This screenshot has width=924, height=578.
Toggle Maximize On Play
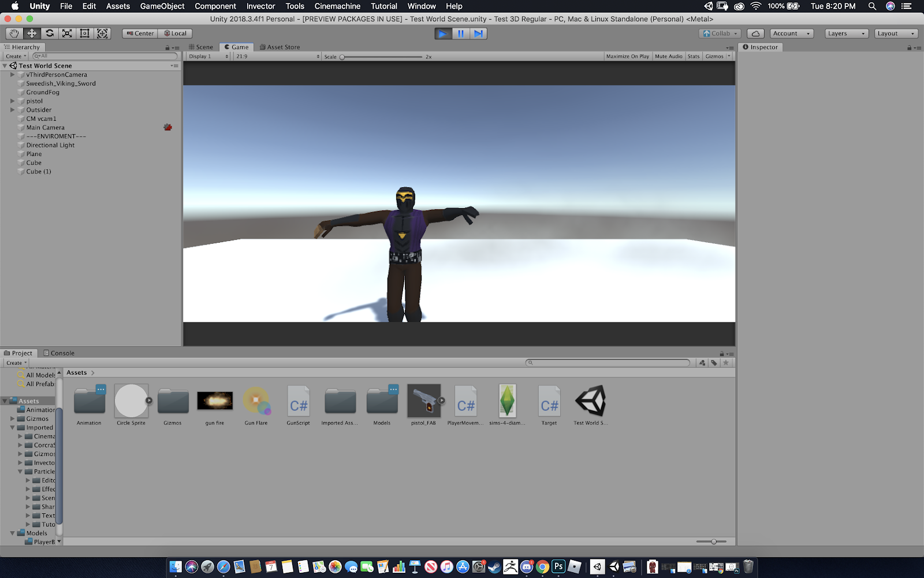click(627, 57)
